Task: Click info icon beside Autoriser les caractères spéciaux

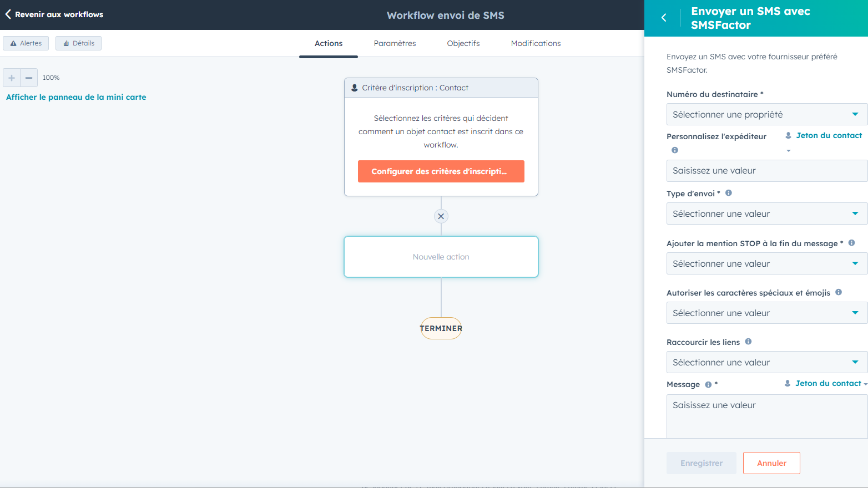Action: 839,292
